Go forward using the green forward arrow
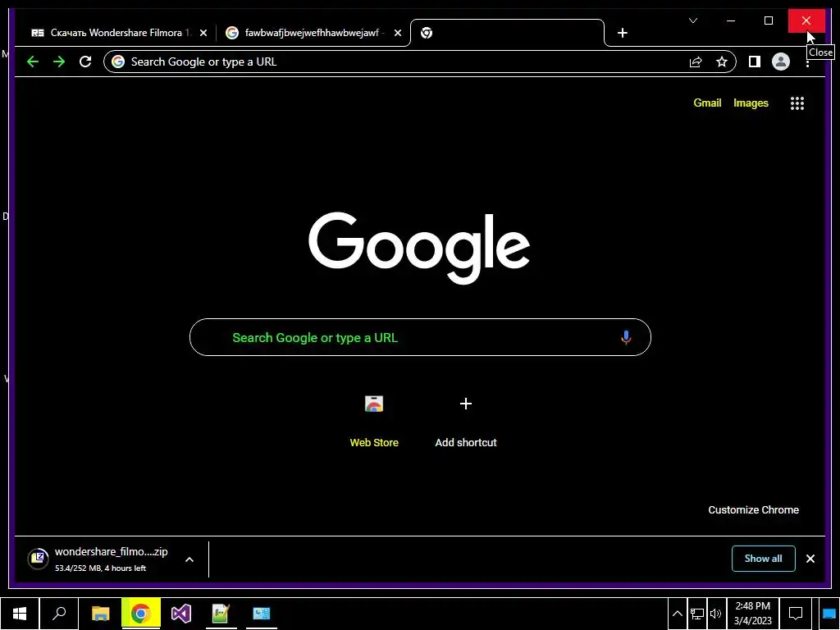Viewport: 840px width, 630px height. click(x=59, y=62)
